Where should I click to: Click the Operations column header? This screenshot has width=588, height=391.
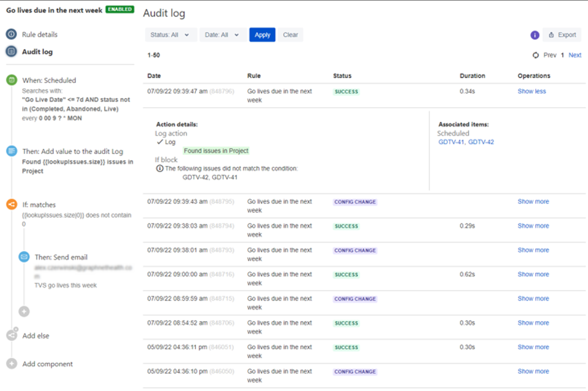coord(534,76)
